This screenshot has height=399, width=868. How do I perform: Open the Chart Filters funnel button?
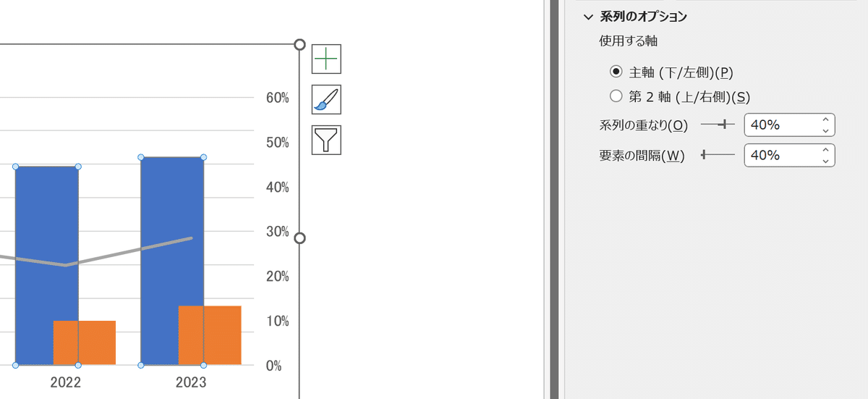pyautogui.click(x=326, y=140)
